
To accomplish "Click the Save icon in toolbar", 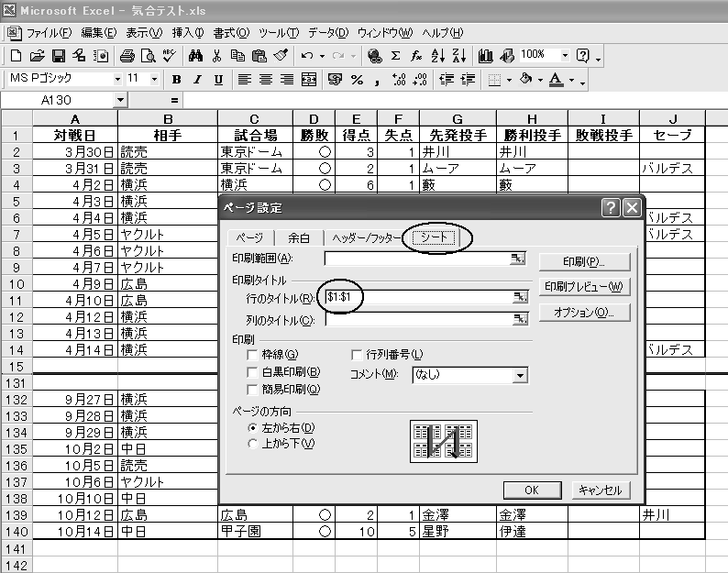I will coord(58,56).
